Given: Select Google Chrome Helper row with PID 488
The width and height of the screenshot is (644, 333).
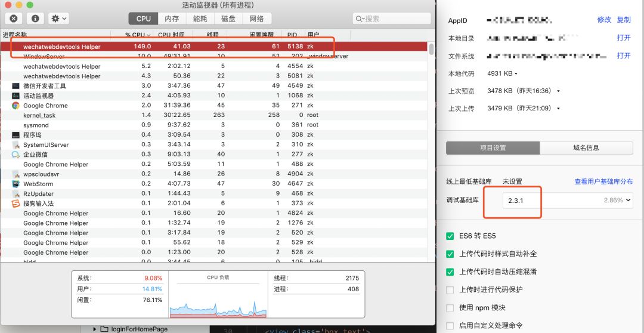Looking at the screenshot, I should click(214, 164).
